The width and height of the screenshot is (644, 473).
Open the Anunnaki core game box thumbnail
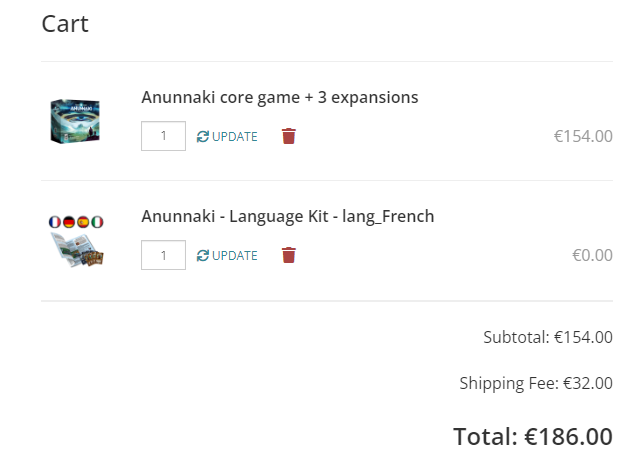[75, 121]
